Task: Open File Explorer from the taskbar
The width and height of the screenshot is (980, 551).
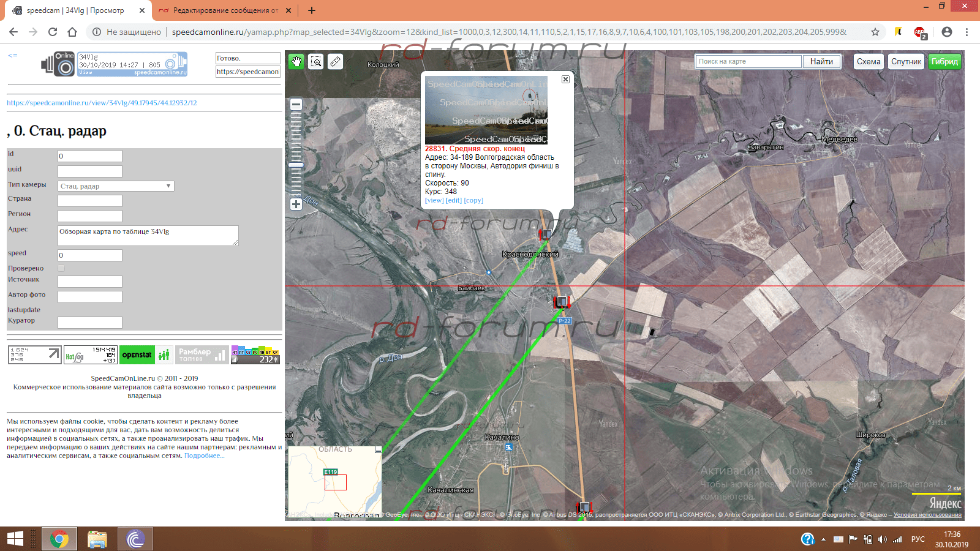Action: (x=97, y=539)
